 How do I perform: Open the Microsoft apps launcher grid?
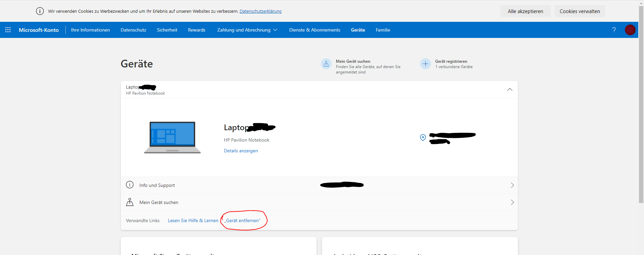pos(8,30)
